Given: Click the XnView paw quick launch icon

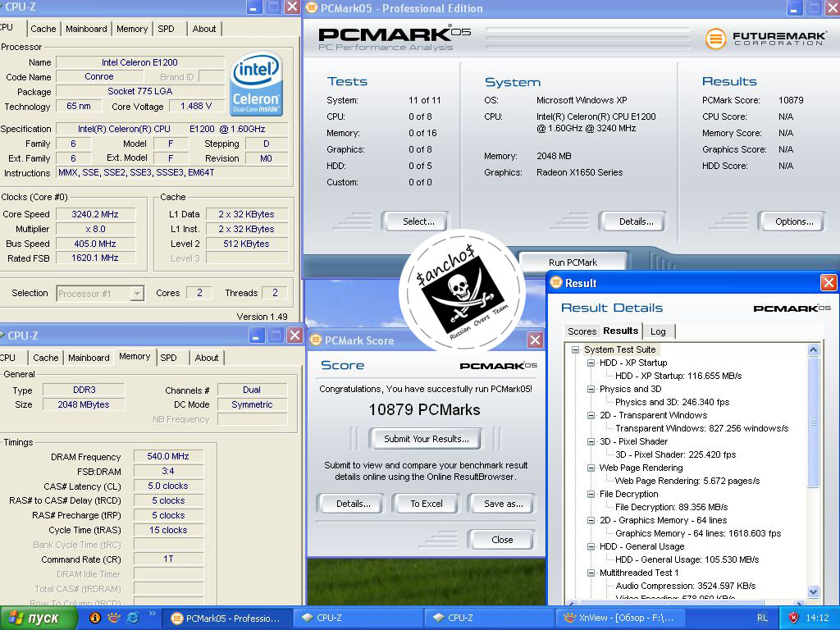Looking at the screenshot, I should pos(113,618).
